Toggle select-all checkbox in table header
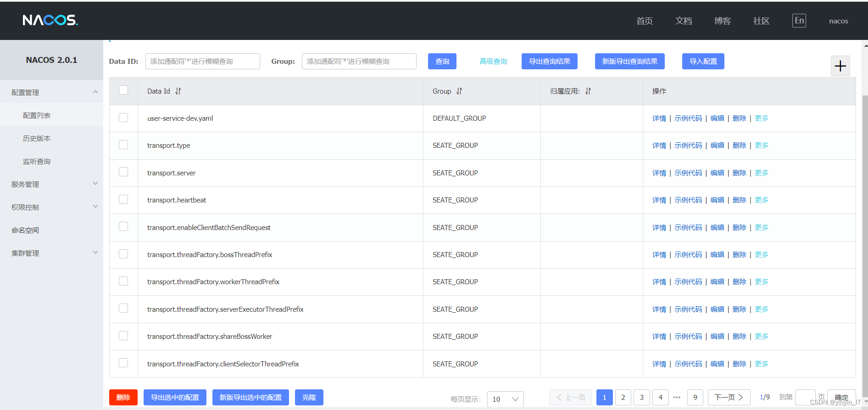Viewport: 868px width, 410px height. tap(123, 90)
